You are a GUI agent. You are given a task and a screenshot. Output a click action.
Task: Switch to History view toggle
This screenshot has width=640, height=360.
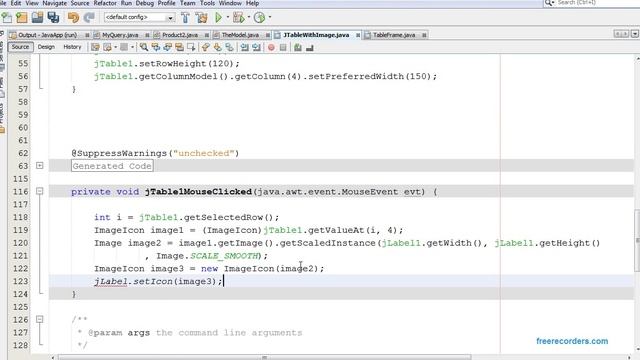tap(72, 47)
